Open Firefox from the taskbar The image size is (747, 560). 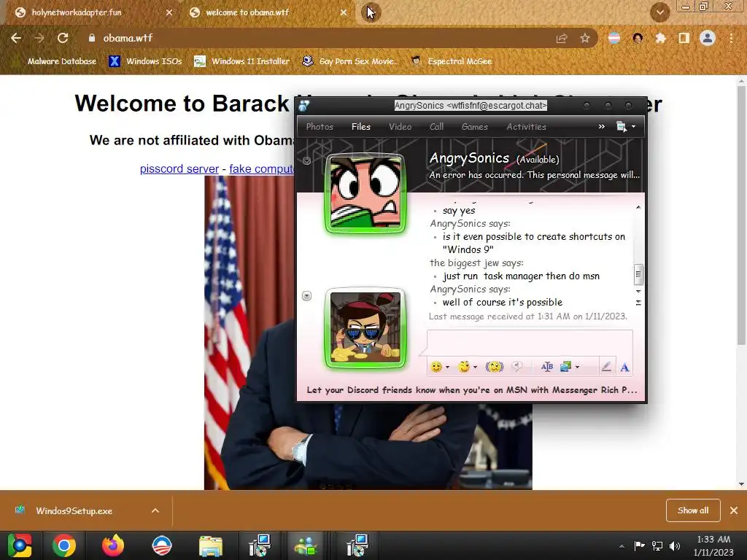[113, 545]
